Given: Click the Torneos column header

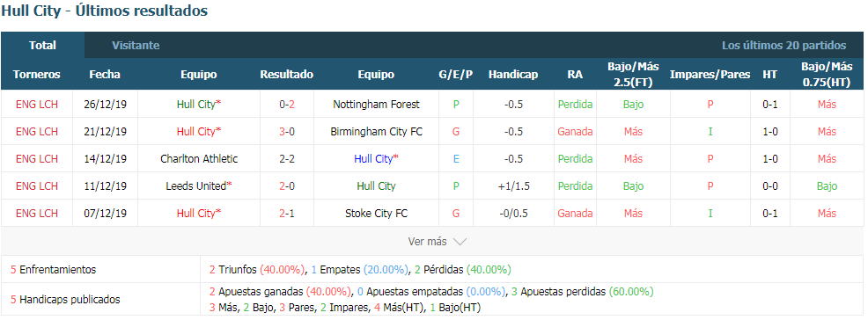Looking at the screenshot, I should (x=37, y=75).
